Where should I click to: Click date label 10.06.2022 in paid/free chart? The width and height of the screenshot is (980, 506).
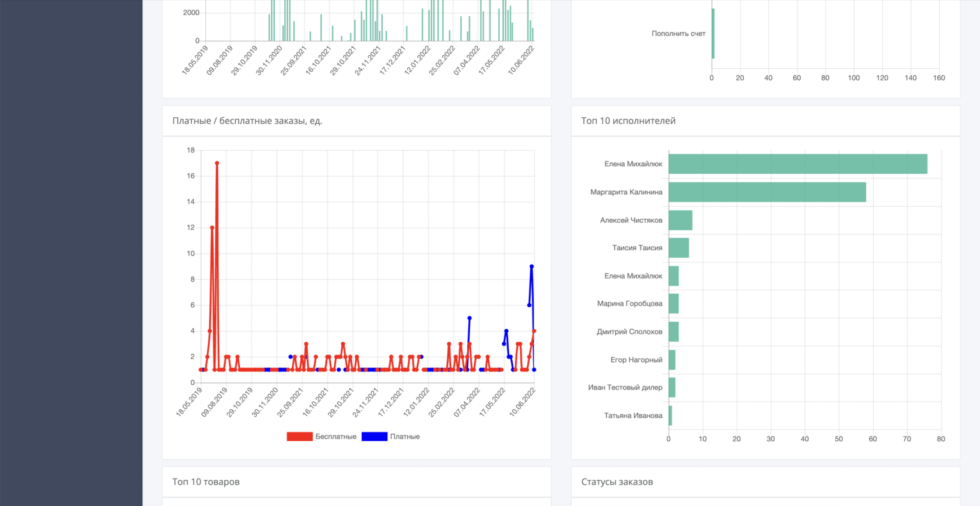coord(521,403)
